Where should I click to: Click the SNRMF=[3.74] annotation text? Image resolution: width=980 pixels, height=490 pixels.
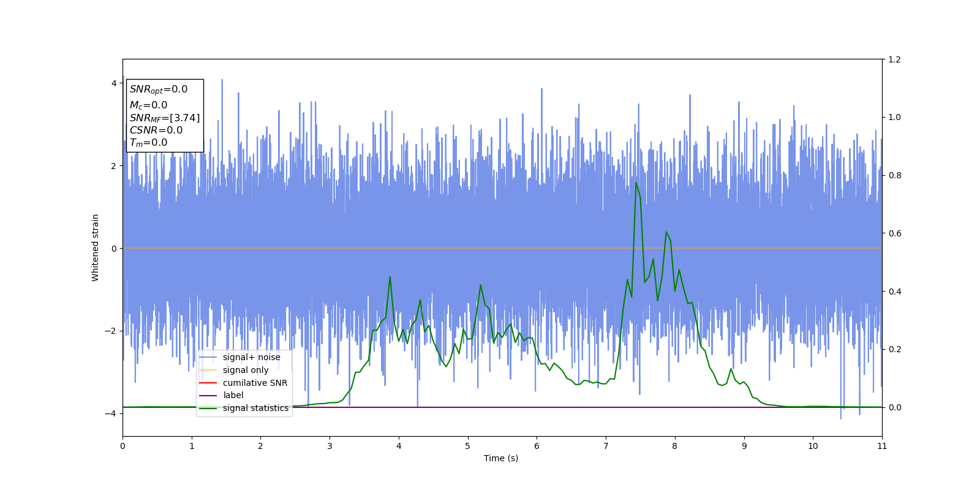pos(165,118)
